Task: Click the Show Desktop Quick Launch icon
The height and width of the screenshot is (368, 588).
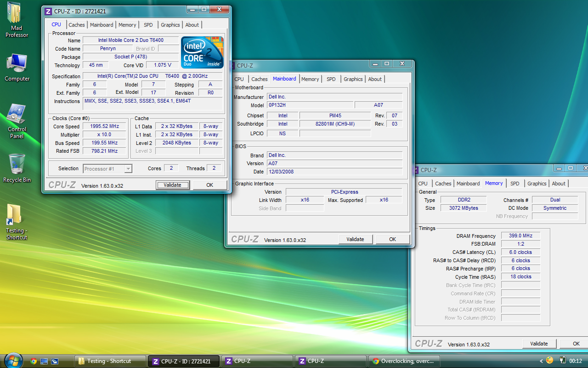Action: pyautogui.click(x=44, y=361)
